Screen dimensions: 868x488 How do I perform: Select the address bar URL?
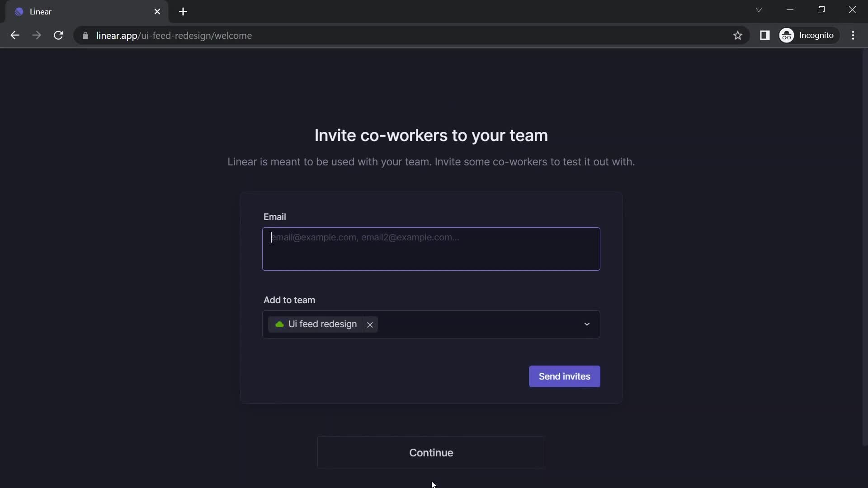coord(174,35)
